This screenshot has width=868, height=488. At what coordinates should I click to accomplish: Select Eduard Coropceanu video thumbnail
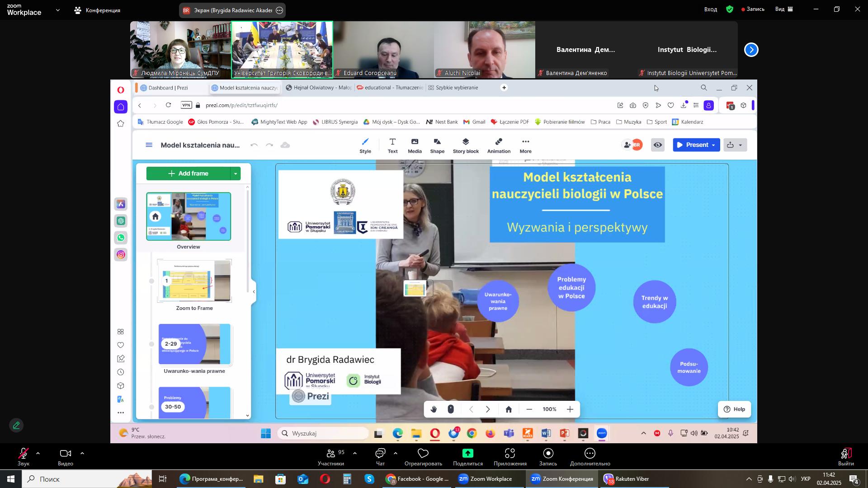tap(383, 50)
